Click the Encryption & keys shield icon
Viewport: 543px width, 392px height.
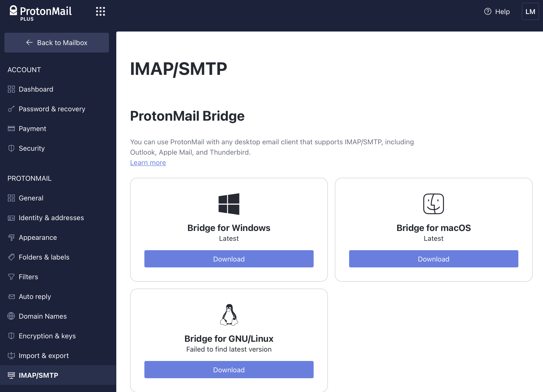tap(11, 336)
